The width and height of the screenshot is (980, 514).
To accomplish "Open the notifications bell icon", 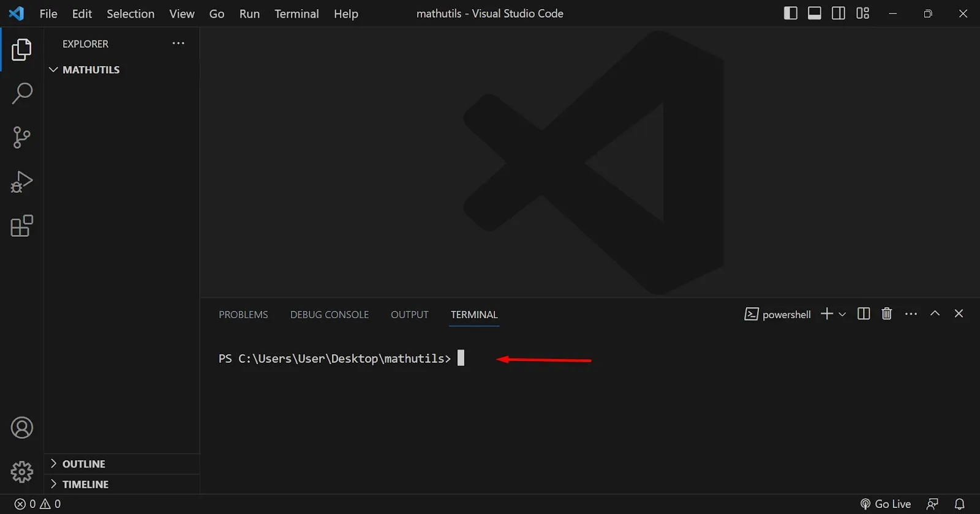I will coord(960,504).
